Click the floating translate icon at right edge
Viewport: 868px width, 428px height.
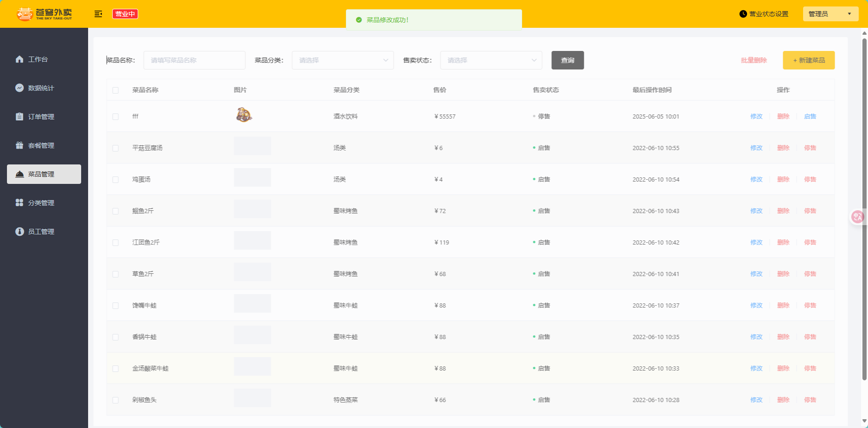click(858, 216)
